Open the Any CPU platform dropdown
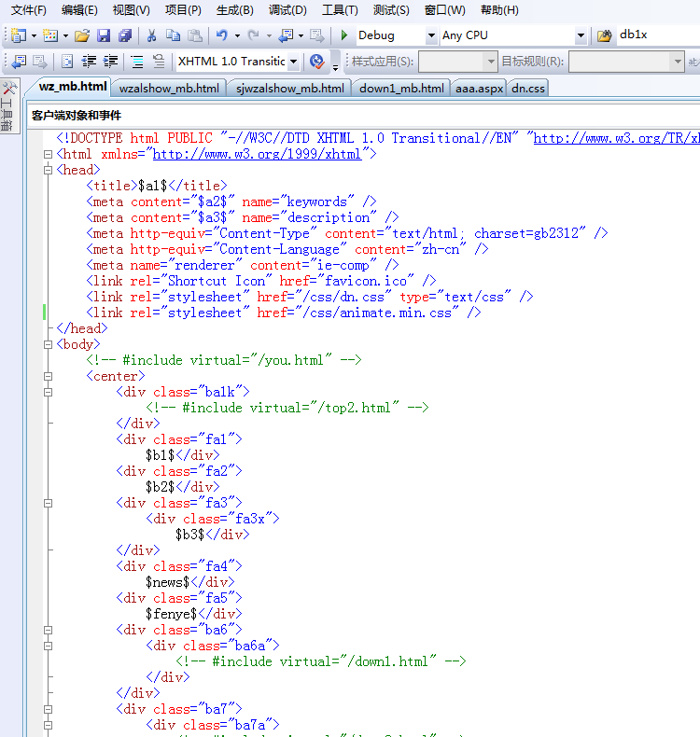 [x=581, y=35]
